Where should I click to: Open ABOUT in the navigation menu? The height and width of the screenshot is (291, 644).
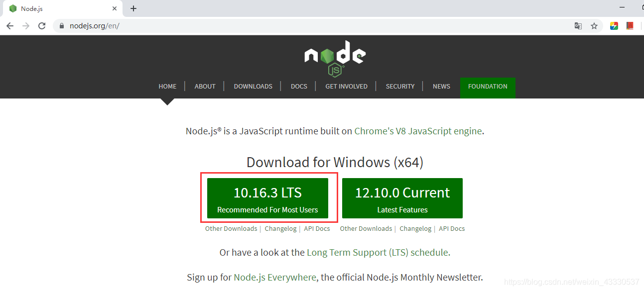coord(205,87)
